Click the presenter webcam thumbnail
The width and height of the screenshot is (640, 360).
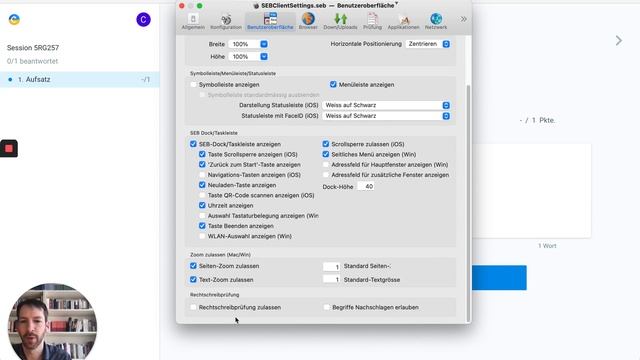point(52,321)
